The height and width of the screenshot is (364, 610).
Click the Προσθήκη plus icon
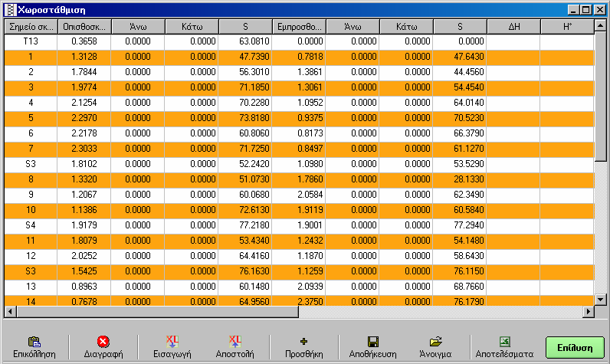click(303, 342)
